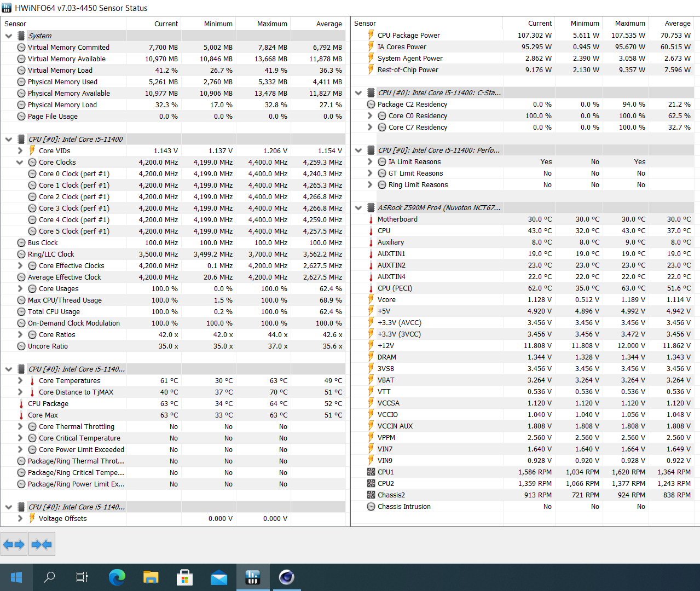Click the thermometer icon beside Core Max
The image size is (700, 591).
pos(21,415)
